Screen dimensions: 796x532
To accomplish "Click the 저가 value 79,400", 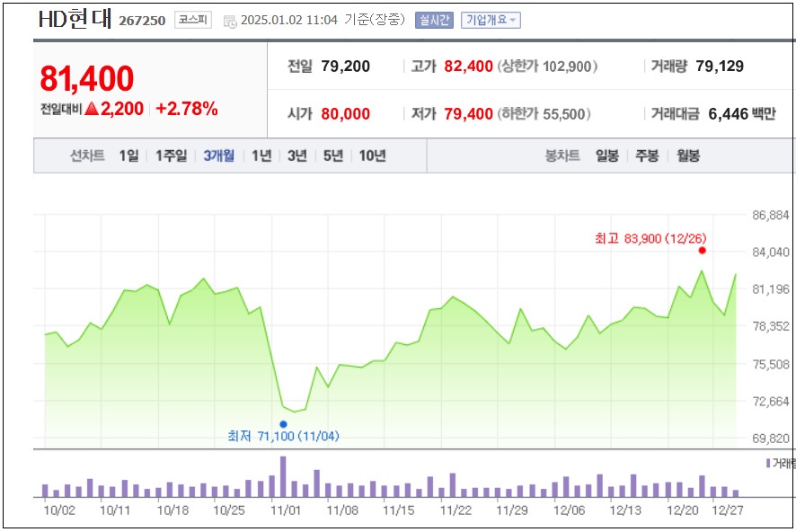I will pos(469,114).
